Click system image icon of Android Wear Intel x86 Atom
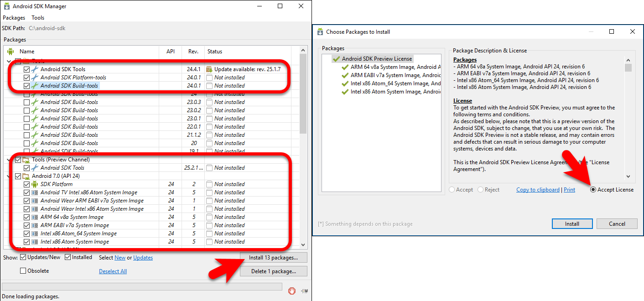Image resolution: width=644 pixels, height=301 pixels. pyautogui.click(x=35, y=209)
